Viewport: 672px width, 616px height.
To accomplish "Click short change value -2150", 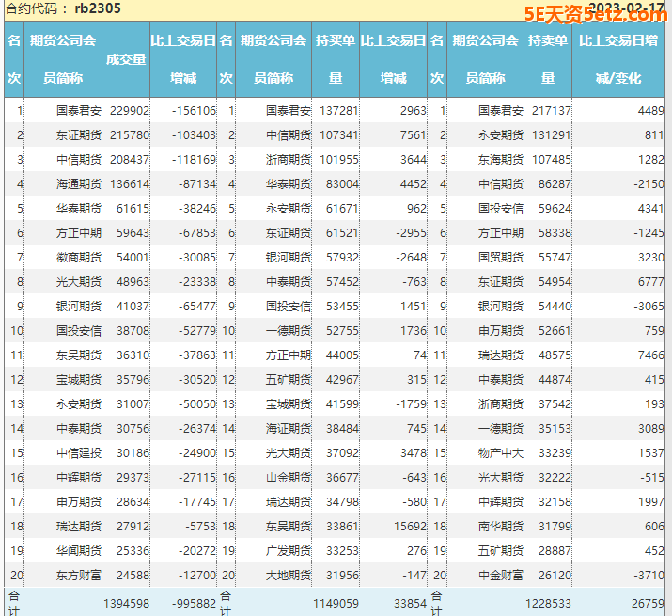I will tap(649, 184).
